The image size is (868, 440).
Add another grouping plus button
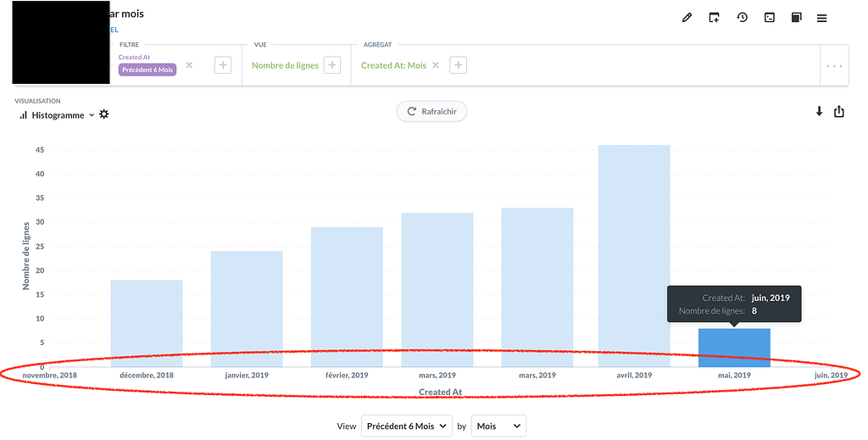click(x=458, y=65)
